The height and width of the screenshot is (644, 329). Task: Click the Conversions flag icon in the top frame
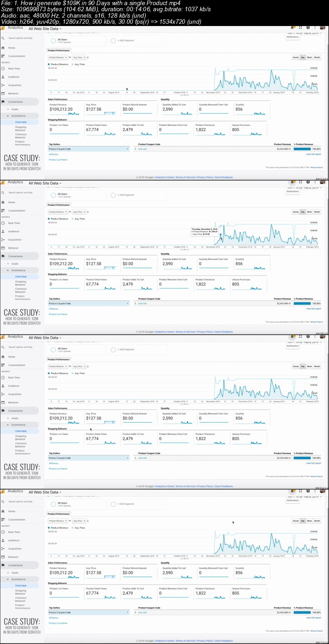pyautogui.click(x=3, y=102)
